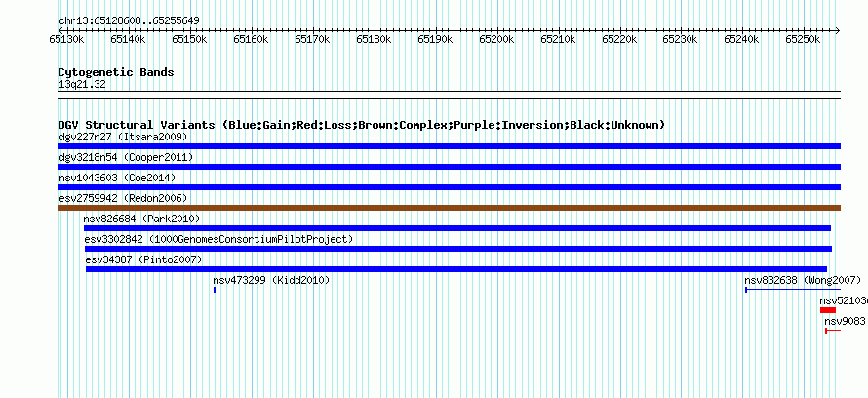This screenshot has height=398, width=868.
Task: Click the nsv1043603 (Coe2014) label
Action: (117, 178)
